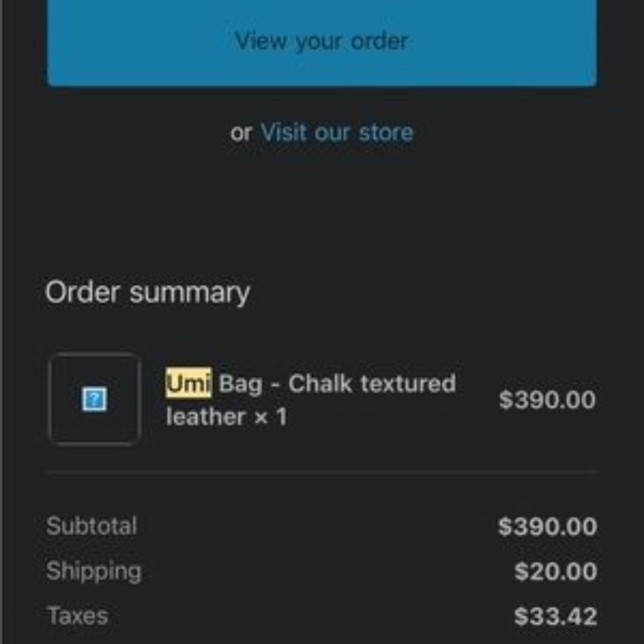Image resolution: width=644 pixels, height=644 pixels.
Task: Click the Taxes label
Action: point(77,616)
